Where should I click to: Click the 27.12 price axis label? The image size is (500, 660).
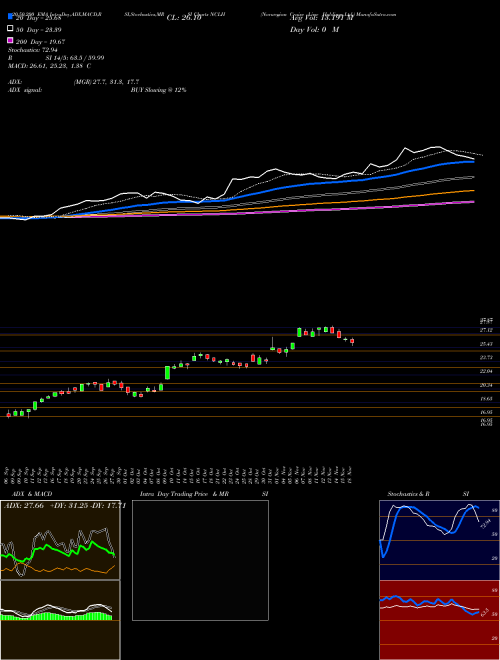(x=486, y=330)
